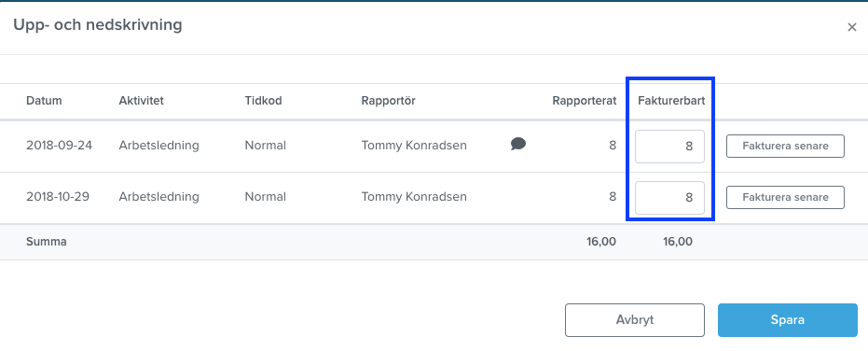Open the comment bubble for 2018-09-24 entry
This screenshot has width=868, height=351.
pos(518,145)
